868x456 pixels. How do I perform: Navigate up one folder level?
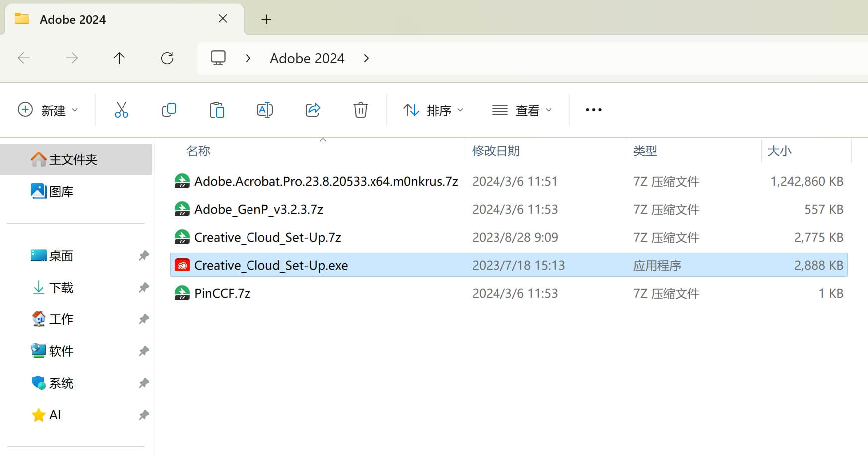119,58
